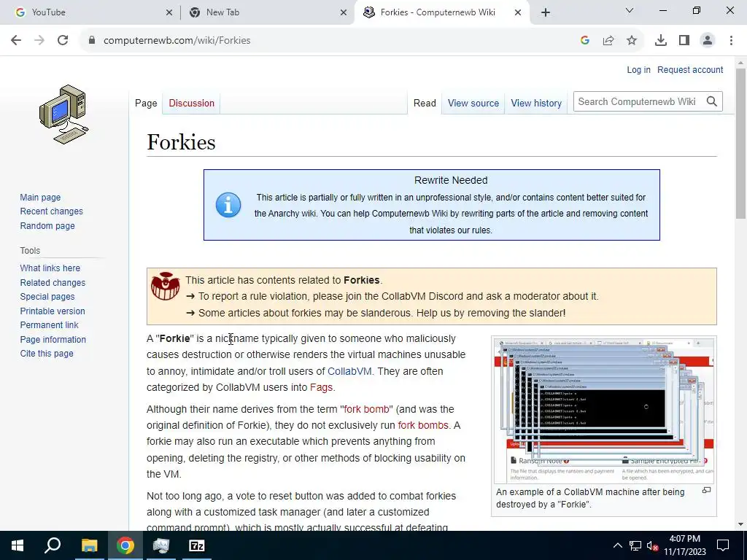Open What links here
This screenshot has width=747, height=560.
50,268
